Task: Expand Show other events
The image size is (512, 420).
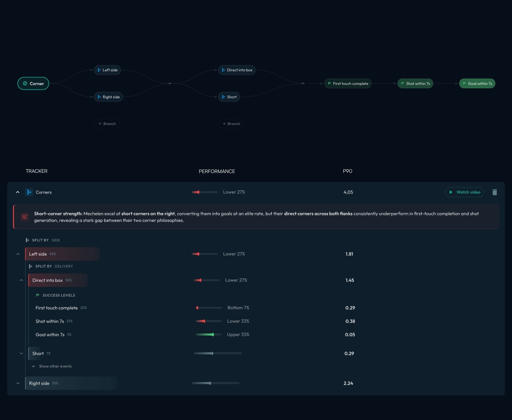Action: coord(52,366)
